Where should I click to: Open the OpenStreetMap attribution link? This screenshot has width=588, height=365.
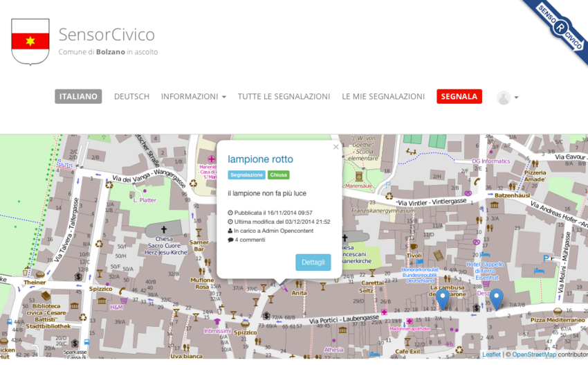pos(534,355)
